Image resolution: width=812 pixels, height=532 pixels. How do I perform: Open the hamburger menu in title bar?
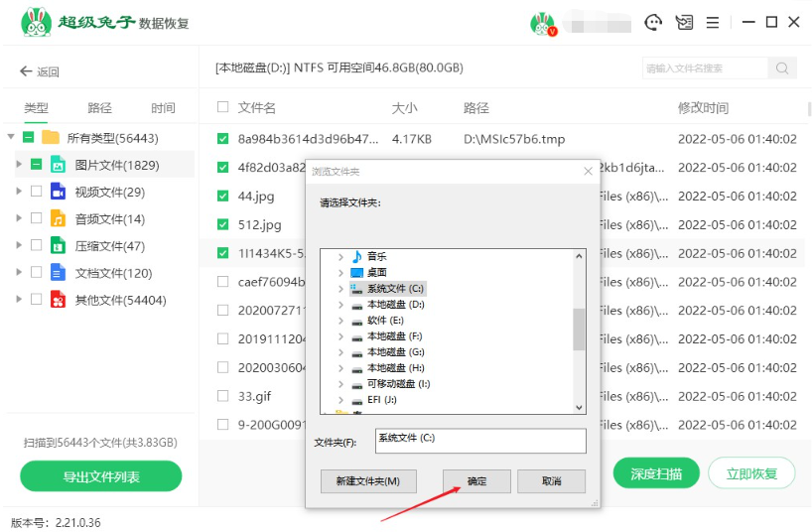coord(712,22)
